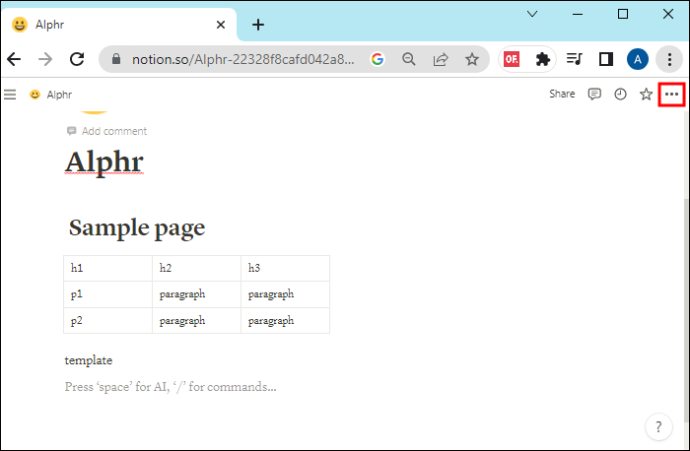
Task: Select the Alphr browser tab
Action: [119, 25]
